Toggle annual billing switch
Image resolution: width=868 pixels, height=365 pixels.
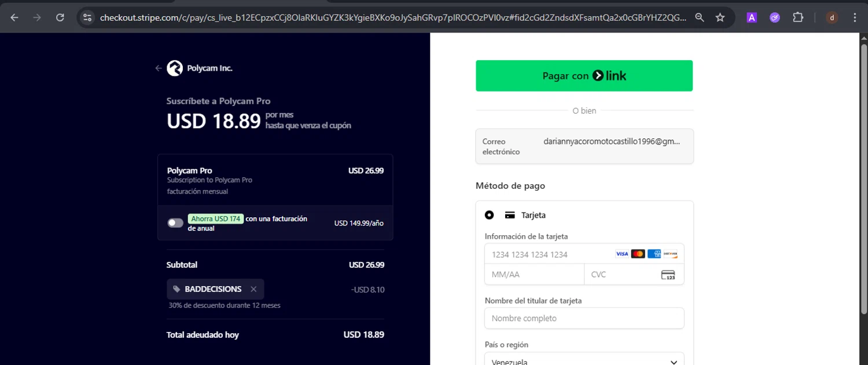175,223
